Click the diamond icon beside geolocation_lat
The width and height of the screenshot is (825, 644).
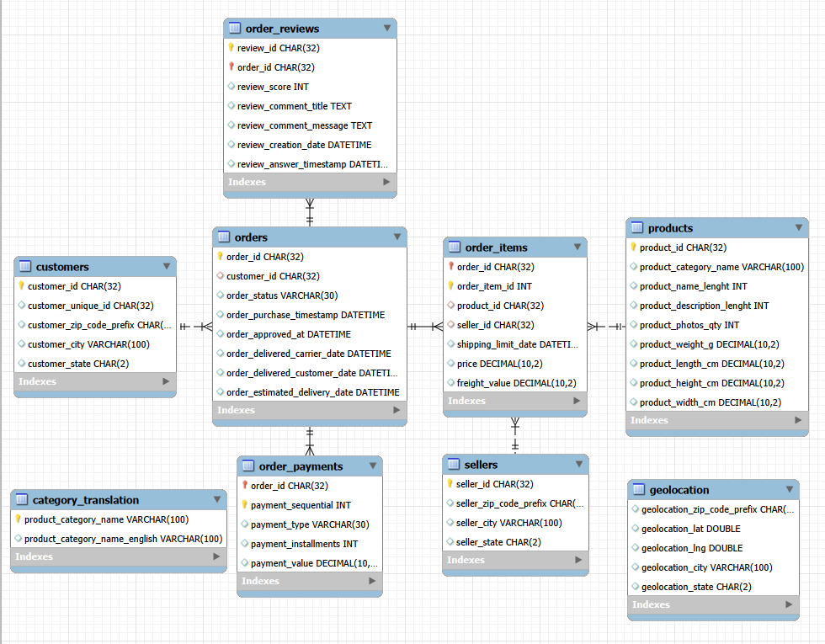tap(635, 529)
